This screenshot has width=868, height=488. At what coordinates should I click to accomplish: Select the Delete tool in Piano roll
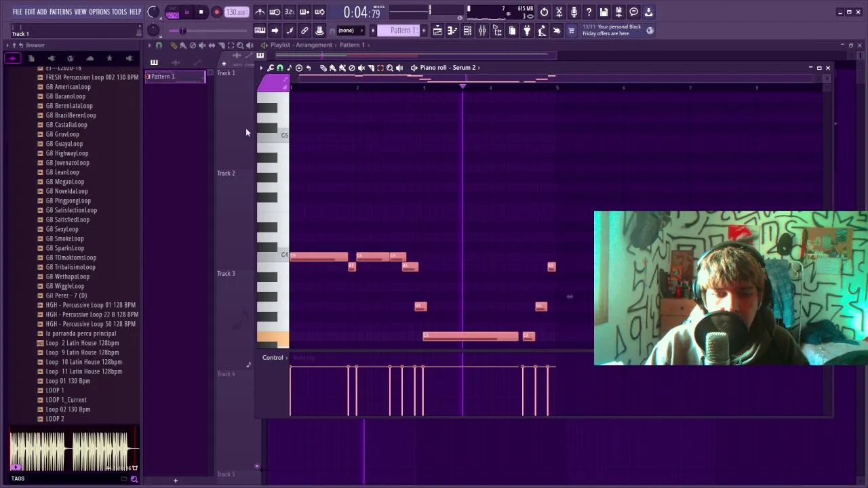(x=351, y=68)
